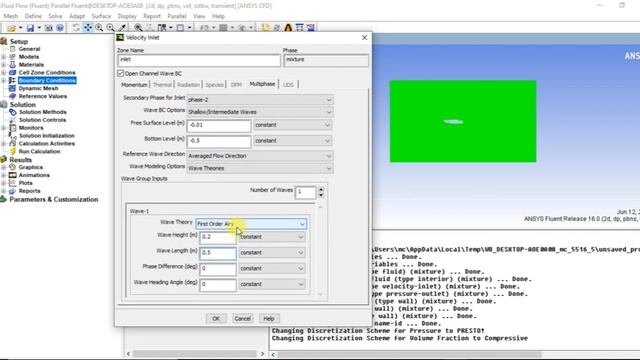
Task: Select the probe pen tool
Action: click(122, 28)
